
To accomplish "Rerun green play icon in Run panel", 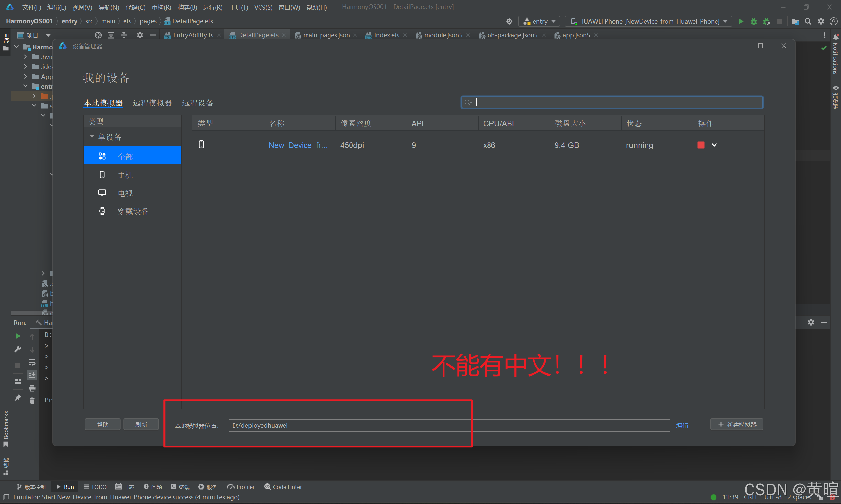I will point(18,336).
